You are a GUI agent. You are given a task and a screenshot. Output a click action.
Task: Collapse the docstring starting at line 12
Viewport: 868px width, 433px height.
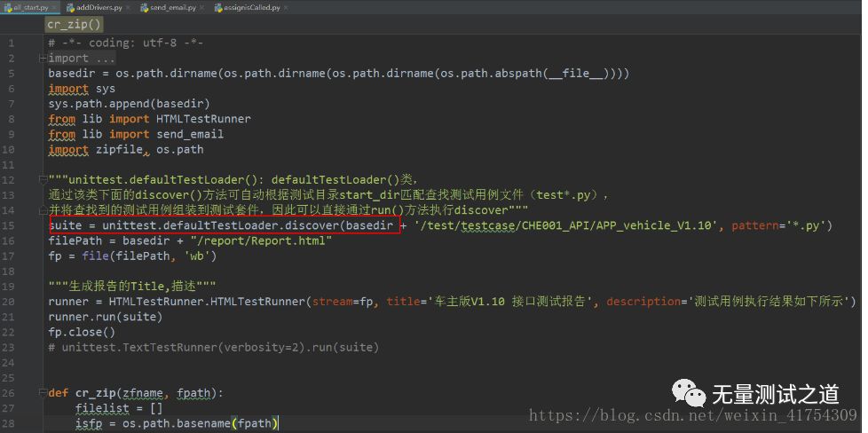pyautogui.click(x=42, y=180)
